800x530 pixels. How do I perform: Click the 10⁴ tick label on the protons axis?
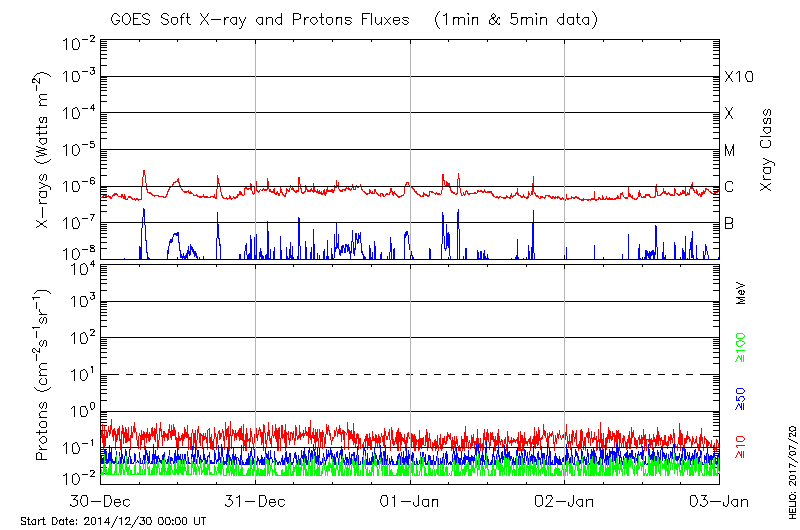(82, 267)
